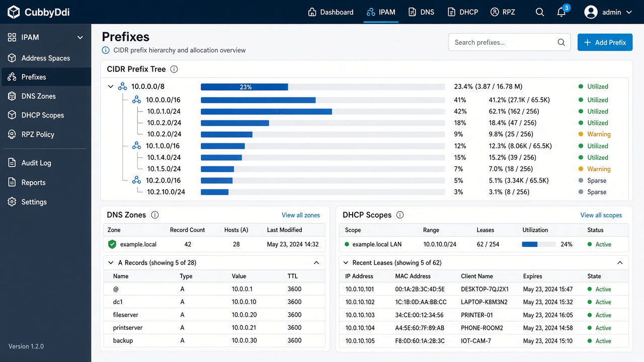The height and width of the screenshot is (362, 644).
Task: Switch to the Dashboard tab
Action: (x=331, y=12)
